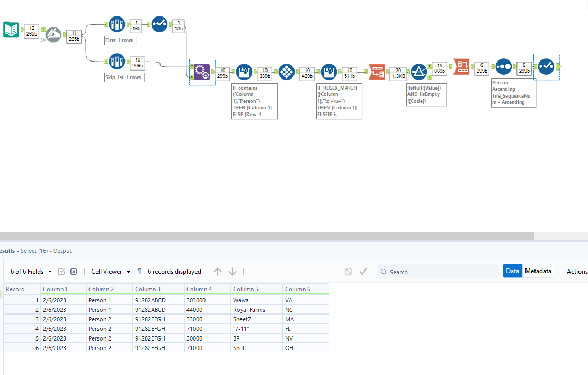Select the purple gears tool with dashed selection border
The height and width of the screenshot is (375, 588).
(x=202, y=72)
